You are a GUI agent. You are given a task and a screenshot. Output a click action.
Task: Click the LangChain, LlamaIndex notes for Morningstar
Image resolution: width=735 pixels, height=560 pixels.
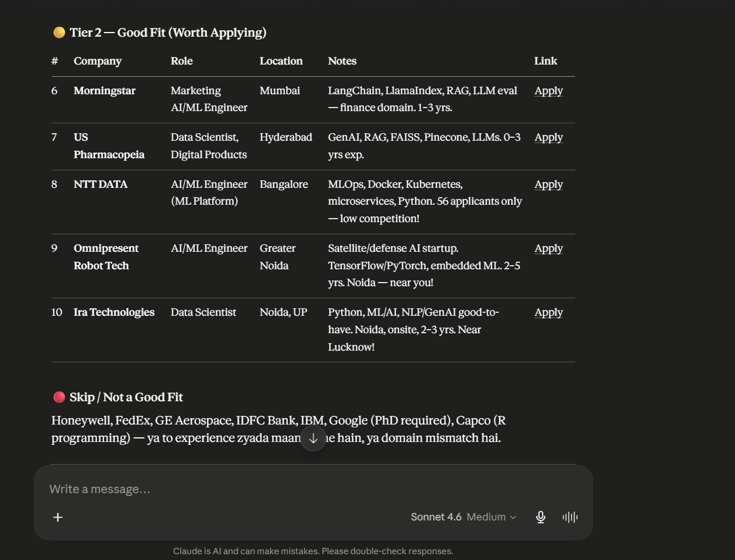(423, 99)
